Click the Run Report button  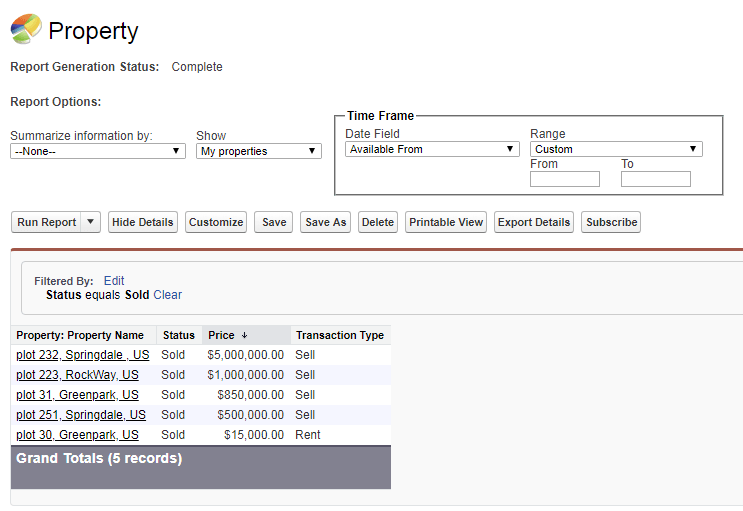click(46, 222)
